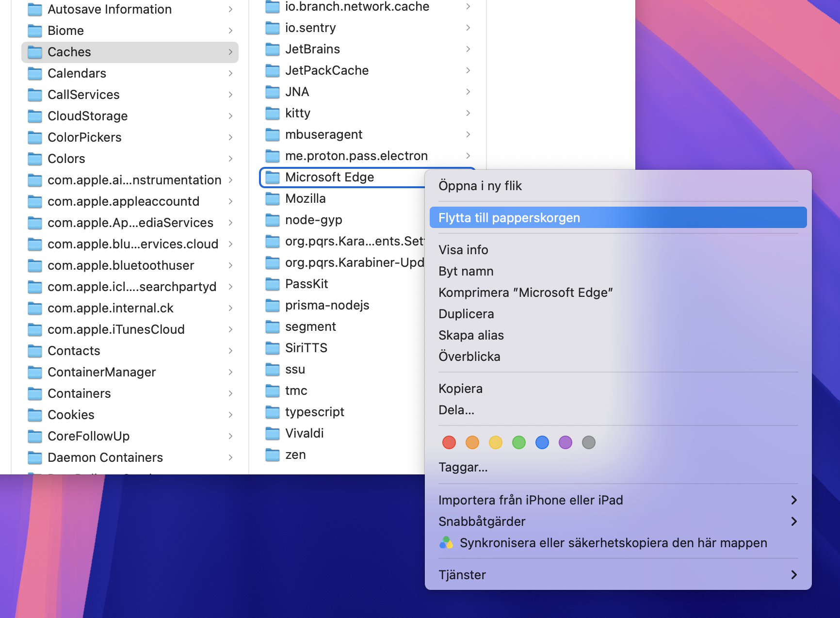Click the Google Drive sync icon

click(x=446, y=543)
